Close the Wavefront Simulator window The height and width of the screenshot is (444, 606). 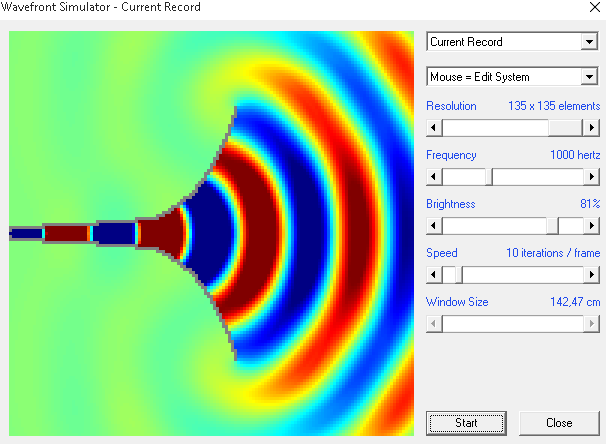point(595,7)
